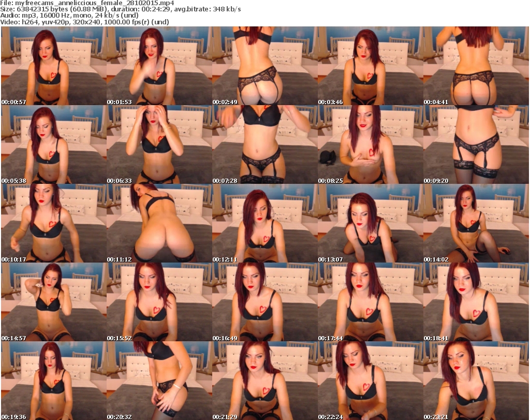Choose the thumbnail at 00:07:28
This screenshot has height=420, width=530.
point(264,144)
